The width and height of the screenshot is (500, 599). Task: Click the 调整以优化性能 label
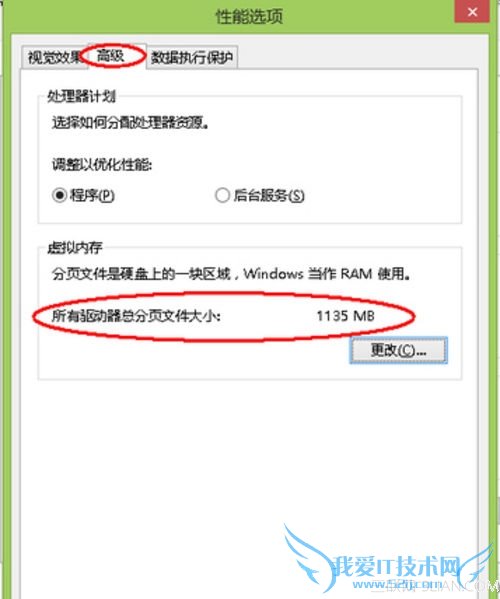tap(102, 165)
